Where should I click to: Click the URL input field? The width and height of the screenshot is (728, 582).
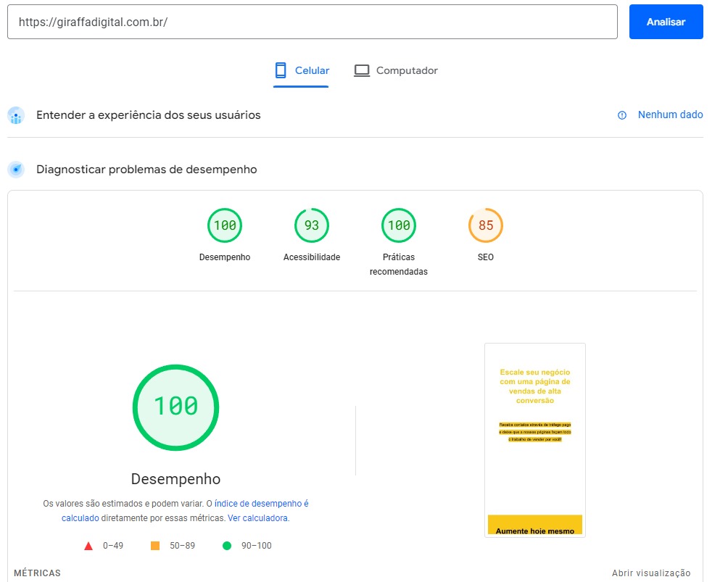[312, 22]
